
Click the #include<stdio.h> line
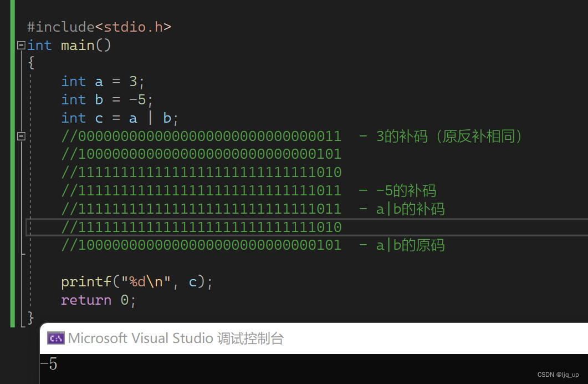[99, 27]
